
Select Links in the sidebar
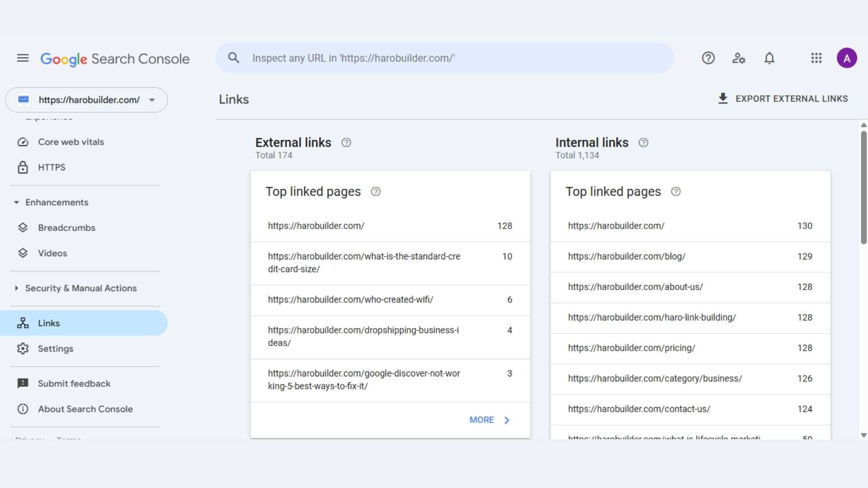click(84, 323)
